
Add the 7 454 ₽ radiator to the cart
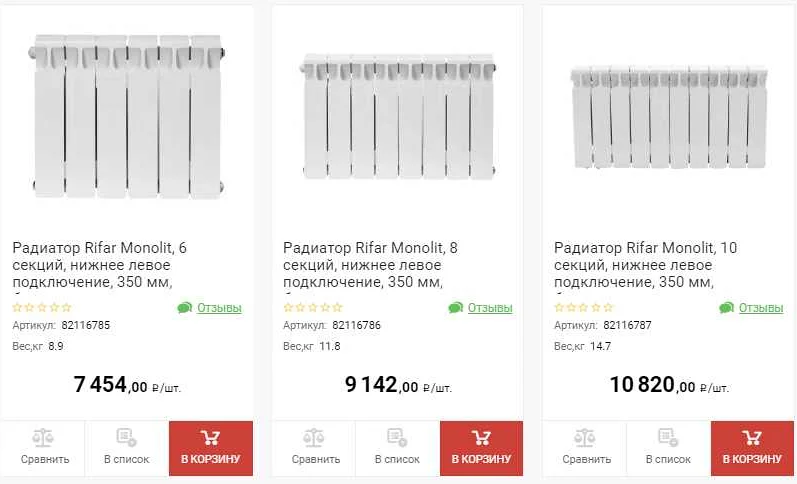pos(211,447)
